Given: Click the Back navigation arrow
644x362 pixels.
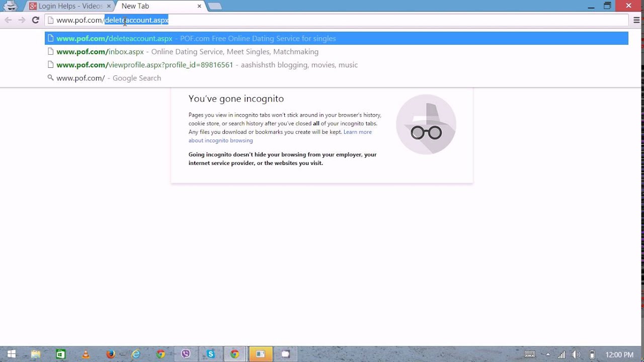Looking at the screenshot, I should coord(8,20).
